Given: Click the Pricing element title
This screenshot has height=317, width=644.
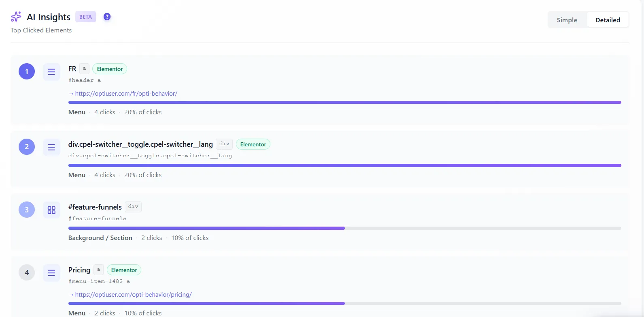Looking at the screenshot, I should point(79,270).
